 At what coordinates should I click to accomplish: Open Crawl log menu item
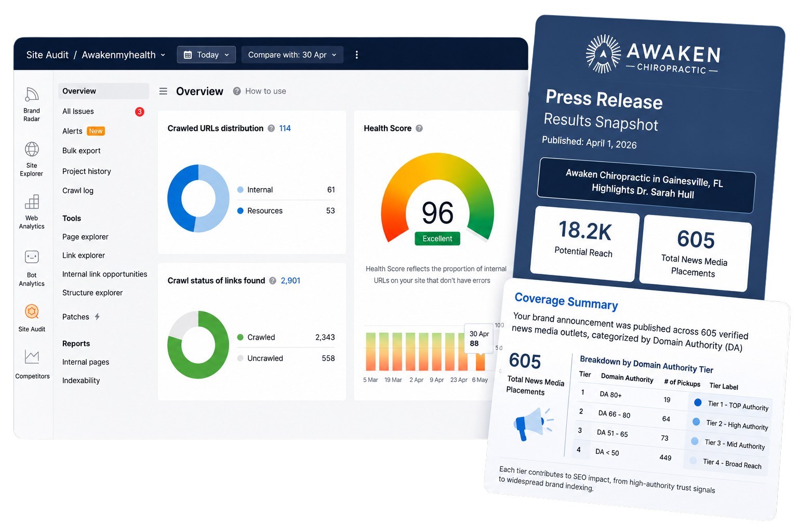[78, 191]
